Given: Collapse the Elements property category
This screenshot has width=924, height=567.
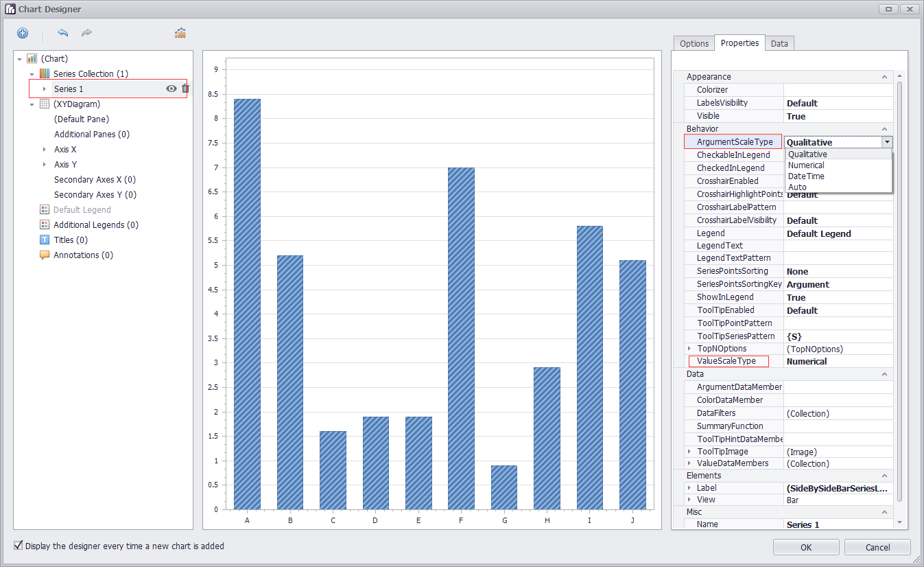Looking at the screenshot, I should pyautogui.click(x=885, y=475).
